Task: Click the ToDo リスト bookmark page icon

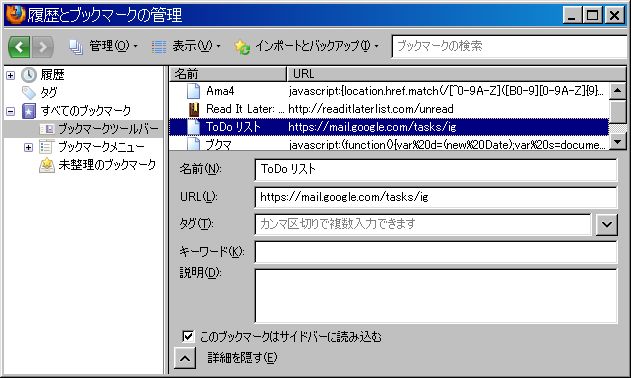Action: coord(194,127)
